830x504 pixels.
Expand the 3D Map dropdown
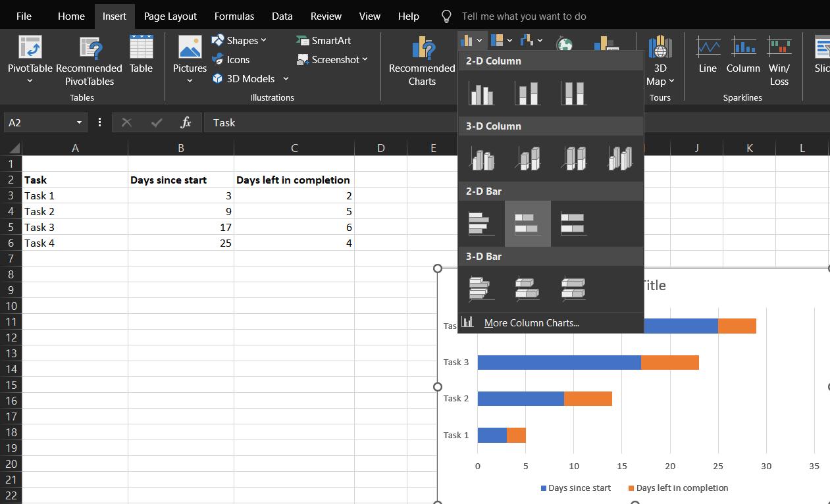click(x=671, y=81)
